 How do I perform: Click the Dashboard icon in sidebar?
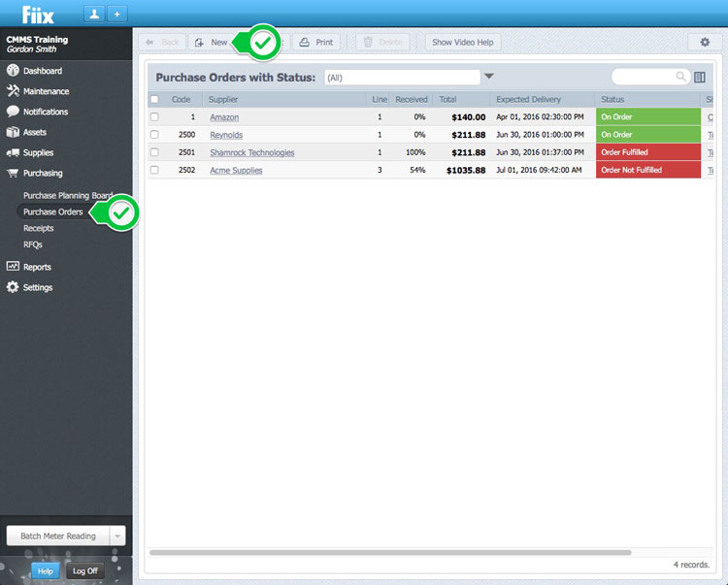click(13, 71)
